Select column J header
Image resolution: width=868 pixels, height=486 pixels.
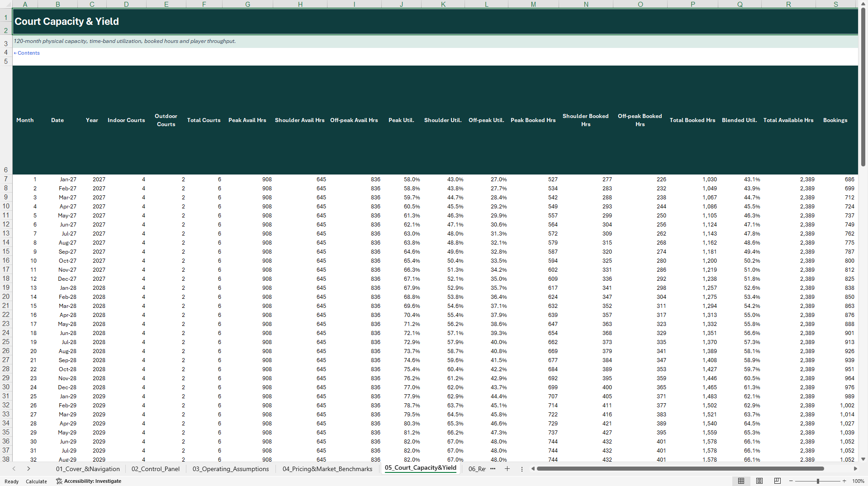401,4
